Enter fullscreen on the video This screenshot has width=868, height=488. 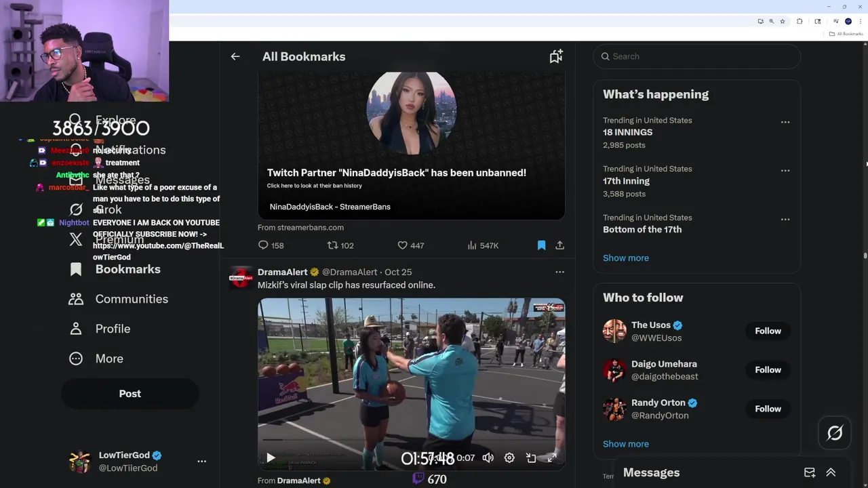[x=552, y=458]
